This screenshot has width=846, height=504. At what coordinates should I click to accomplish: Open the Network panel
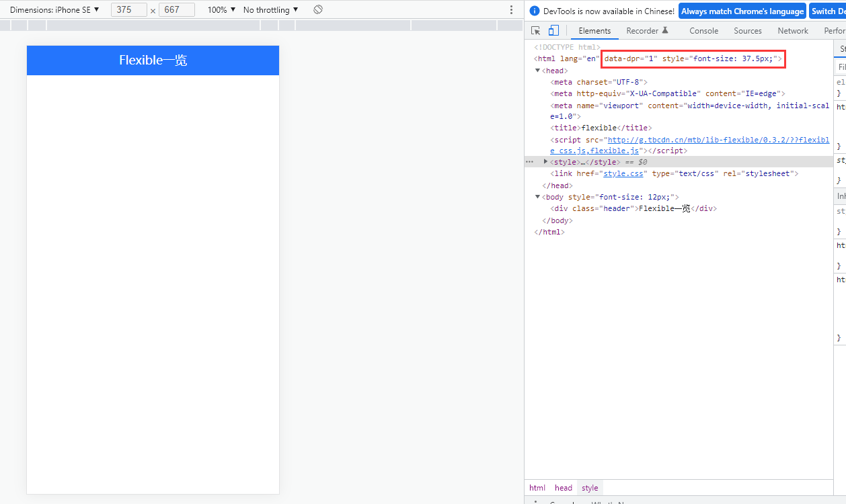pyautogui.click(x=792, y=30)
